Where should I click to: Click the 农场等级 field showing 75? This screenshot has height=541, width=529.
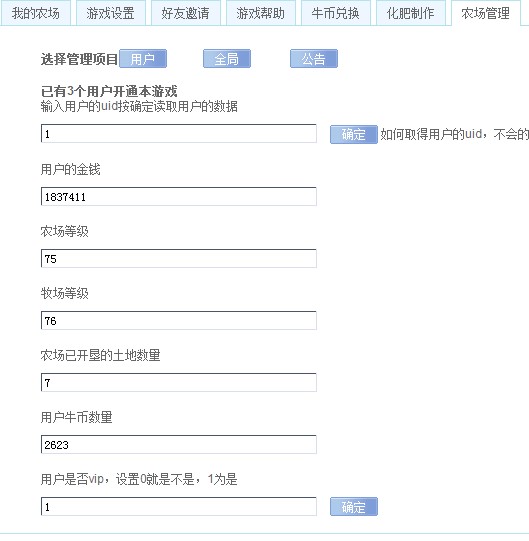(x=179, y=258)
